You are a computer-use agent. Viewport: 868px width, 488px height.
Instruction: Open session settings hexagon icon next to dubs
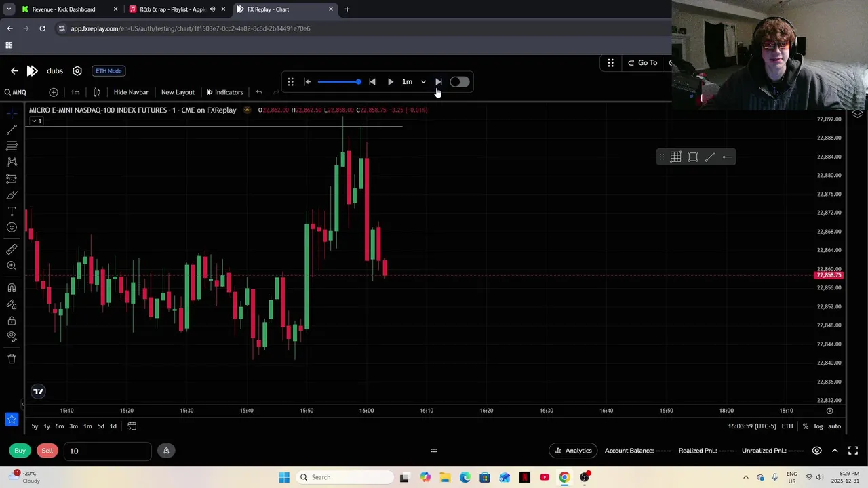pyautogui.click(x=77, y=70)
